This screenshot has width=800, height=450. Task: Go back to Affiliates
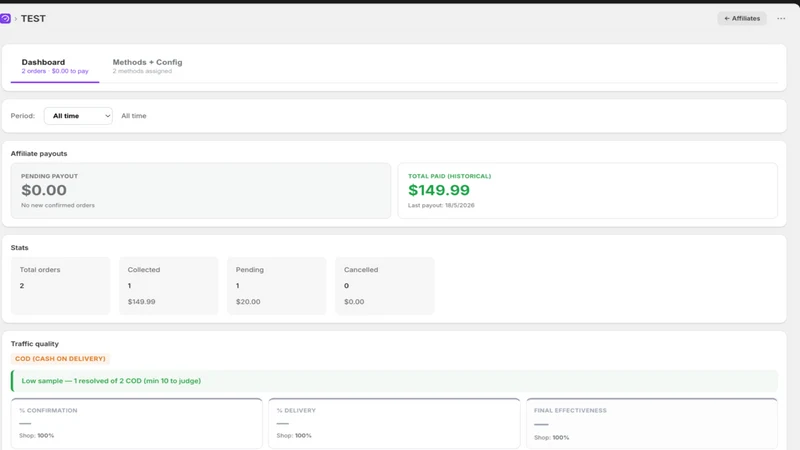742,18
